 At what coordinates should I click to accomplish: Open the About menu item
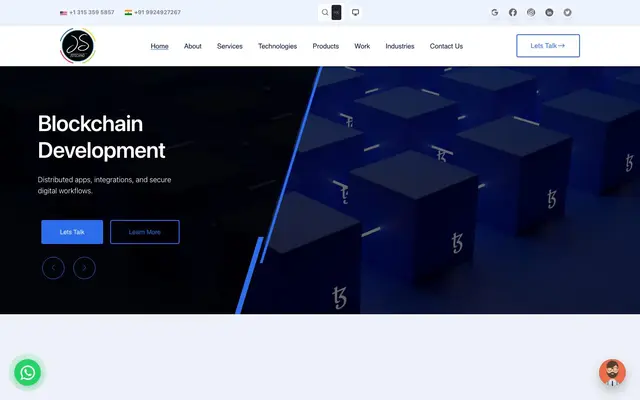pyautogui.click(x=193, y=46)
